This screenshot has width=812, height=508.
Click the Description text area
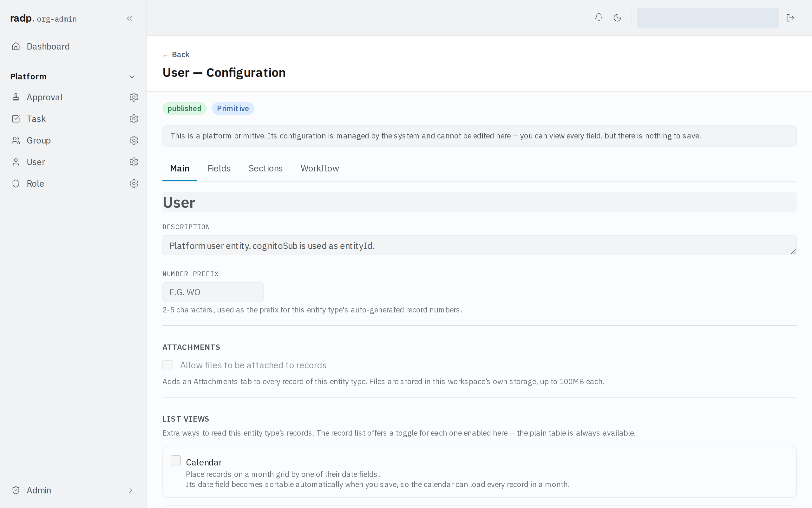pos(480,245)
